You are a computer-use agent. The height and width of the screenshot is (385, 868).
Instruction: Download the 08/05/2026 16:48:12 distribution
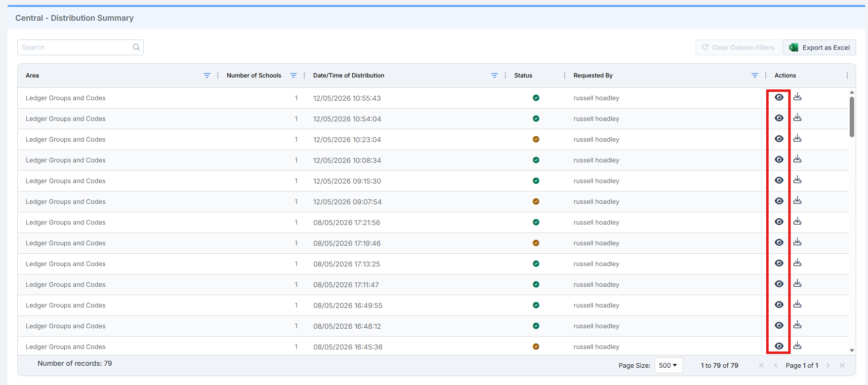point(797,325)
